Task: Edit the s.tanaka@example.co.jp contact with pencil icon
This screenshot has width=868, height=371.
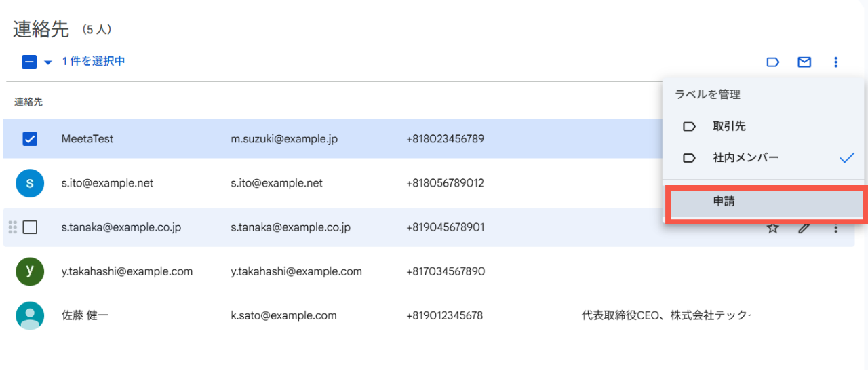Action: pyautogui.click(x=804, y=228)
